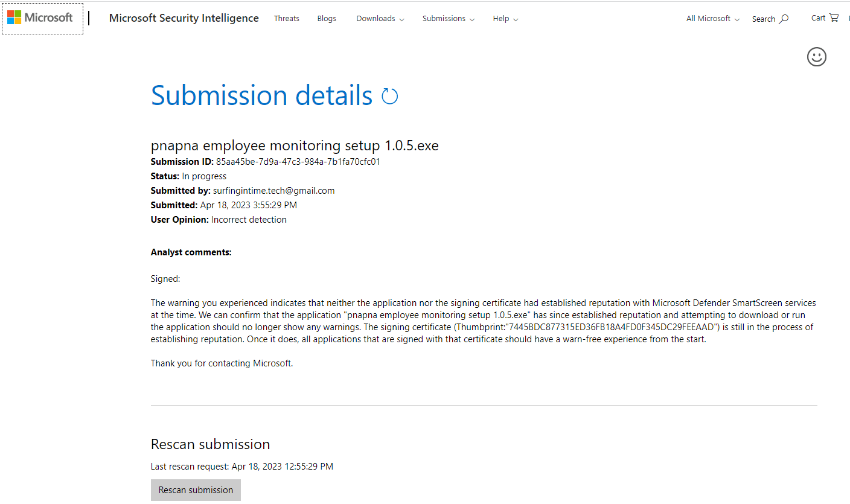
Task: Open the All Microsoft dropdown
Action: (713, 19)
